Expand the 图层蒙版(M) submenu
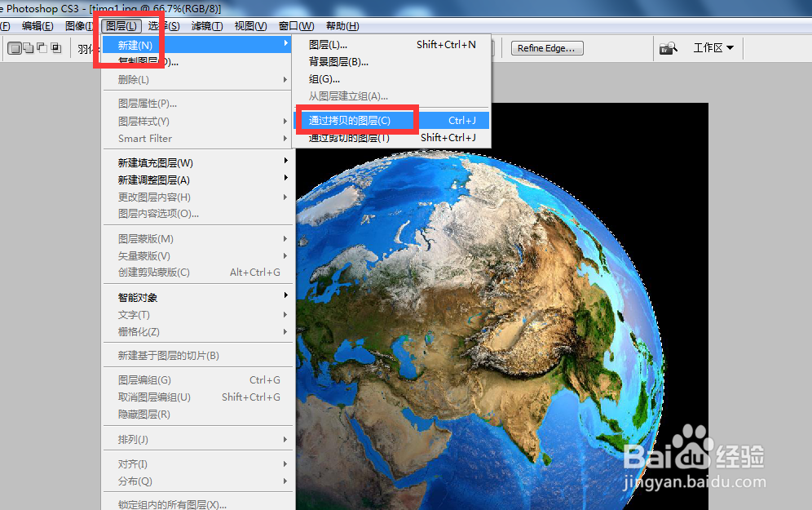The width and height of the screenshot is (812, 510). pyautogui.click(x=197, y=239)
